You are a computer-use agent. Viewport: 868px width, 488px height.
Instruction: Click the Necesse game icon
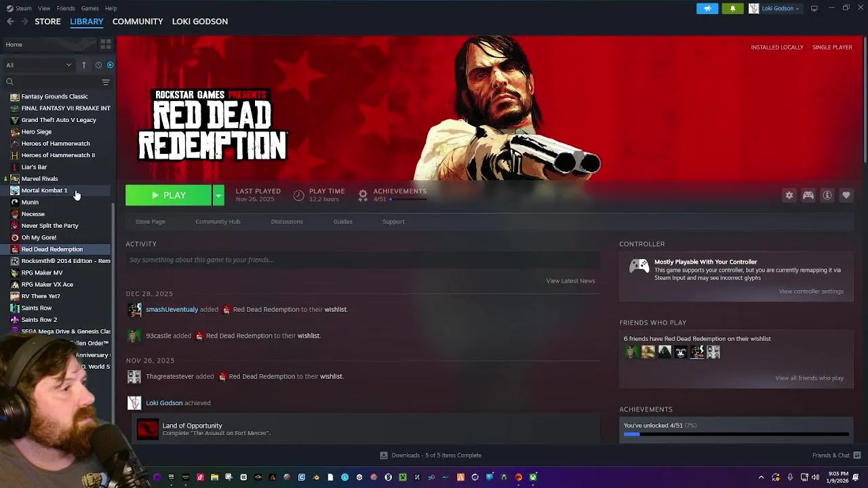pos(15,214)
